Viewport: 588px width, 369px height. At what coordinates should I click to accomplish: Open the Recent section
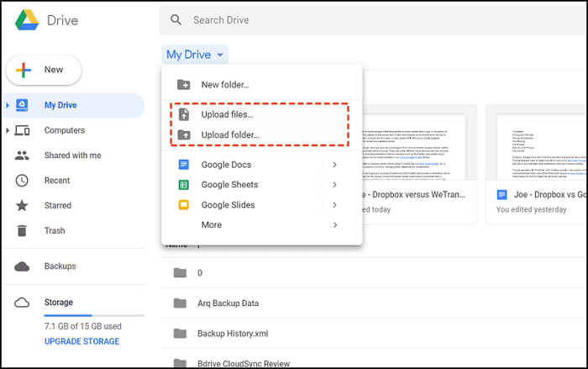click(57, 181)
